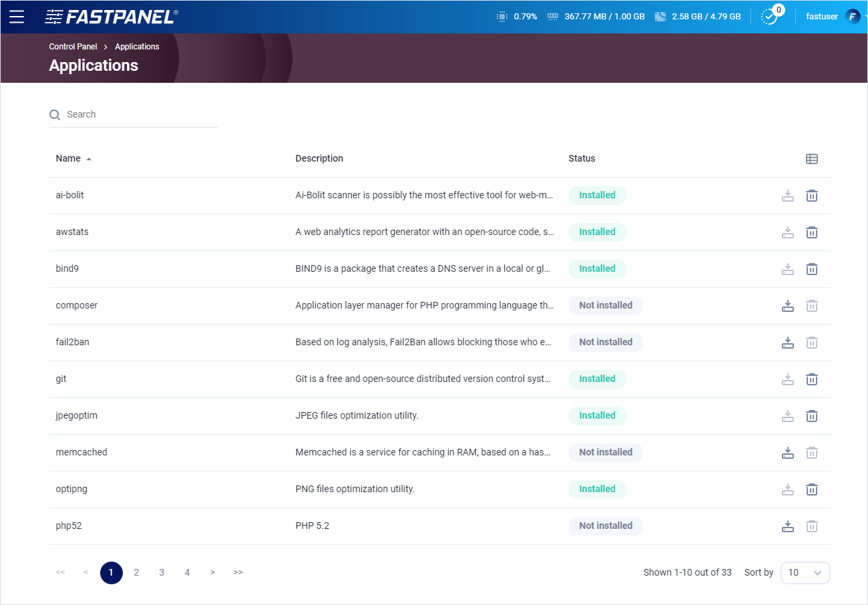Install the fail2ban application
Screen dimensions: 868x605
788,343
